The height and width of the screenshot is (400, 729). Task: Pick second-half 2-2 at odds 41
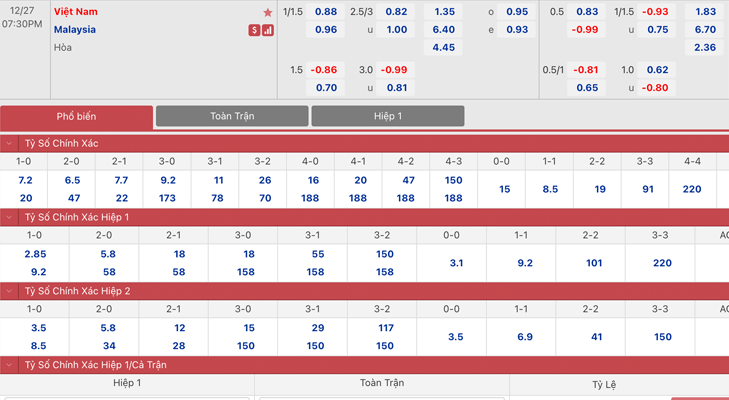coord(596,337)
